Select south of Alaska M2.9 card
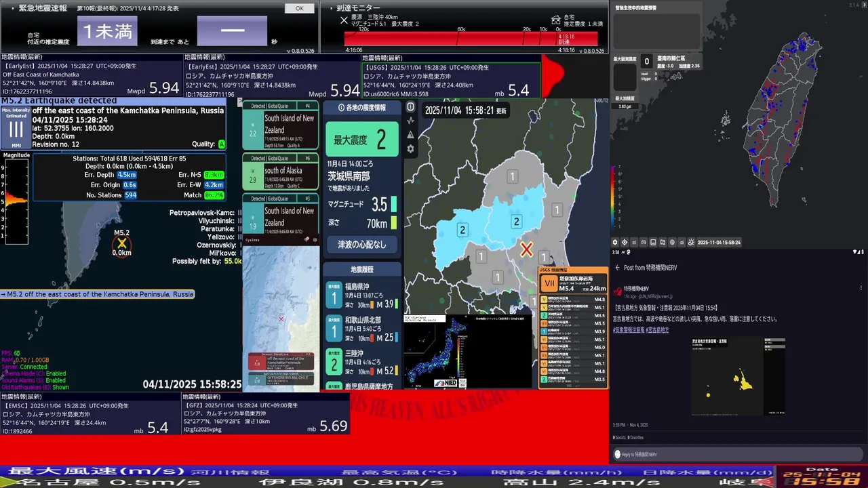 281,172
